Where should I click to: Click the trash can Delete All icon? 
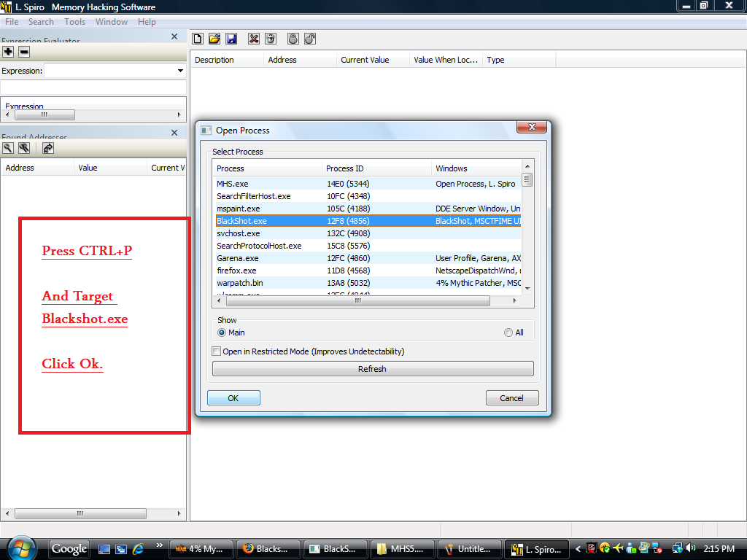[x=271, y=39]
